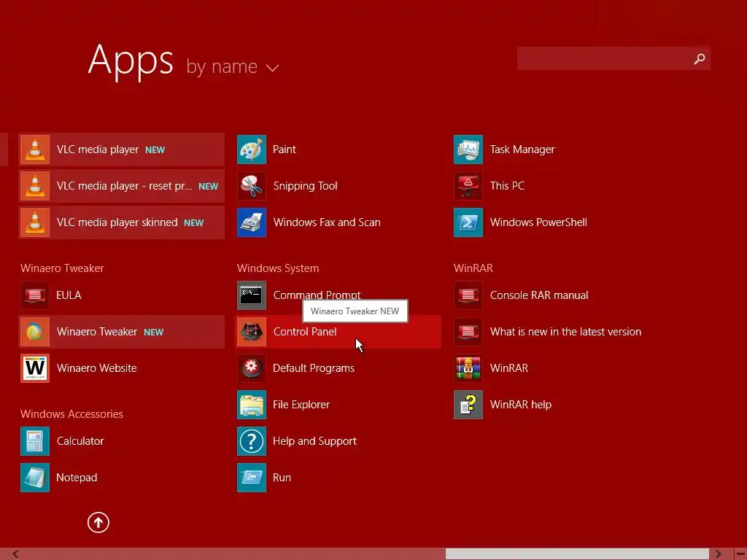This screenshot has width=747, height=560.
Task: Open Help and Support icon
Action: [x=252, y=441]
